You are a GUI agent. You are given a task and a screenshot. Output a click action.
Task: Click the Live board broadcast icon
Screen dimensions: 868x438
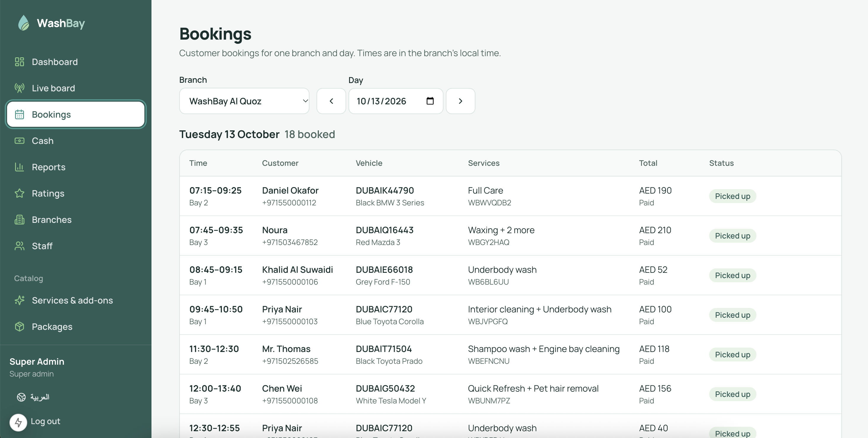coord(20,88)
